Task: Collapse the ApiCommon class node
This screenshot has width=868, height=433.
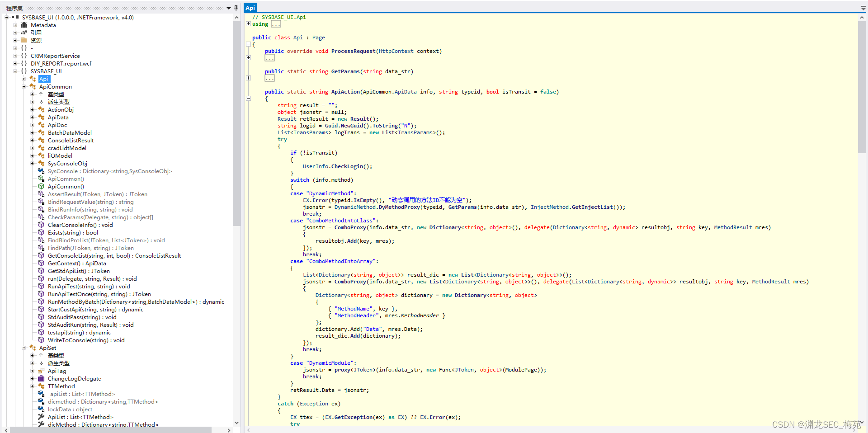Action: pos(24,86)
